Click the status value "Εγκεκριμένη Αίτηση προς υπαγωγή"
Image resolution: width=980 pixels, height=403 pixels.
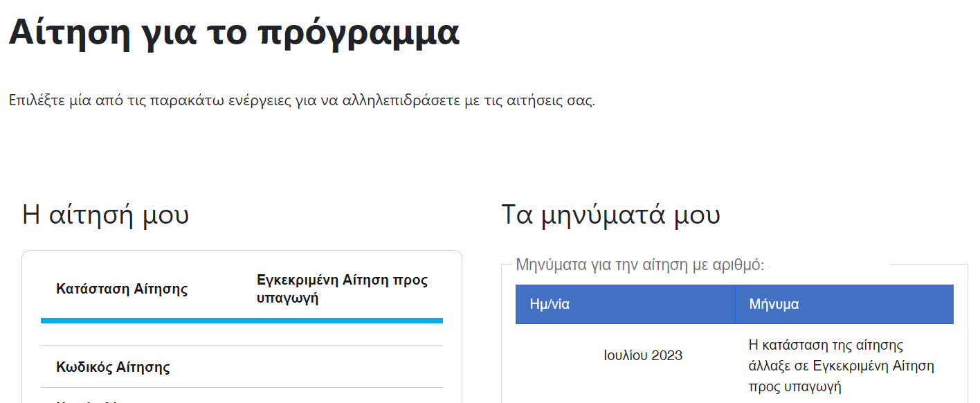pos(343,289)
